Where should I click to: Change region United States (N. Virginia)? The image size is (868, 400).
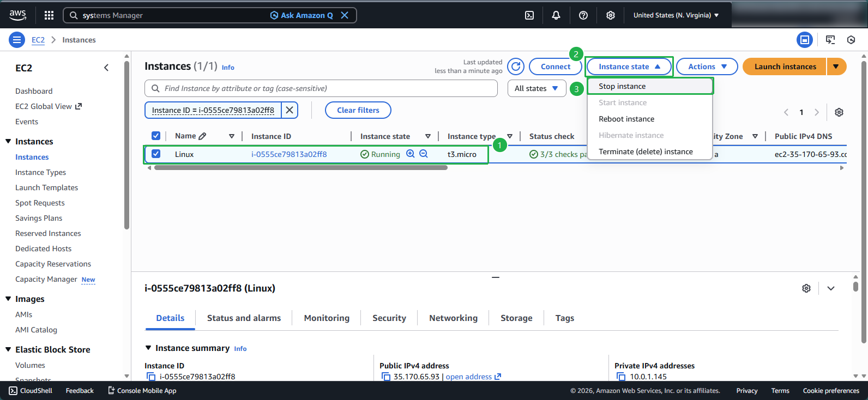[676, 15]
